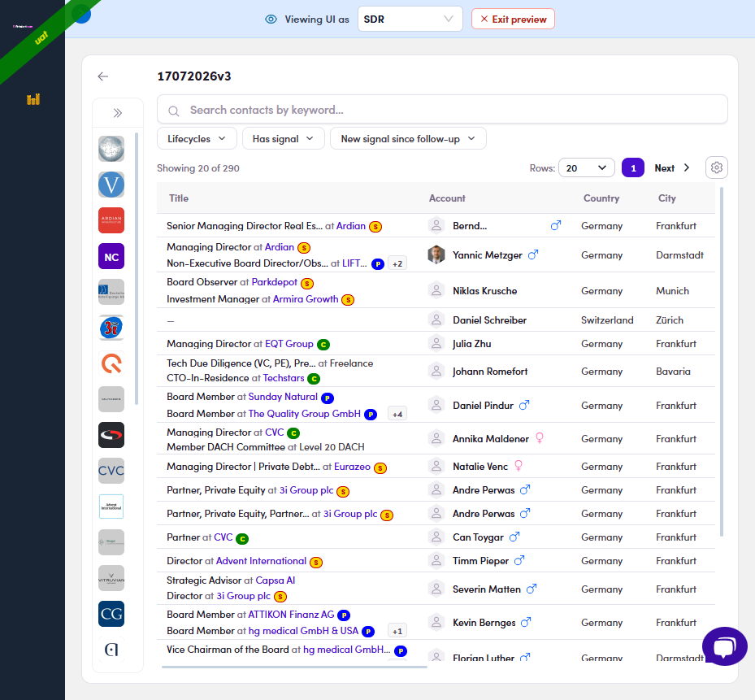Open the Has signal filter dropdown
755x700 pixels.
coord(283,139)
